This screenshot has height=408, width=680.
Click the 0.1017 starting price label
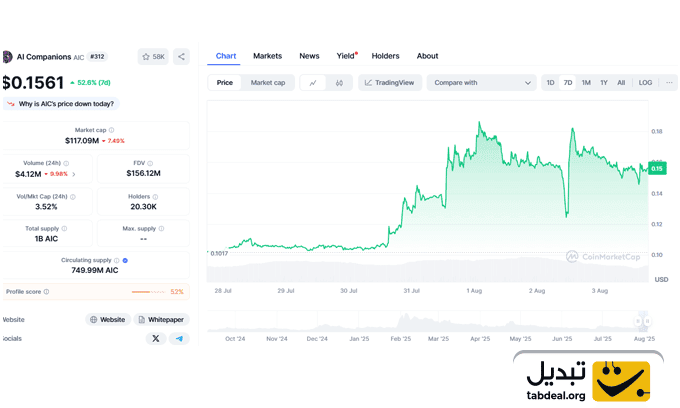point(219,254)
